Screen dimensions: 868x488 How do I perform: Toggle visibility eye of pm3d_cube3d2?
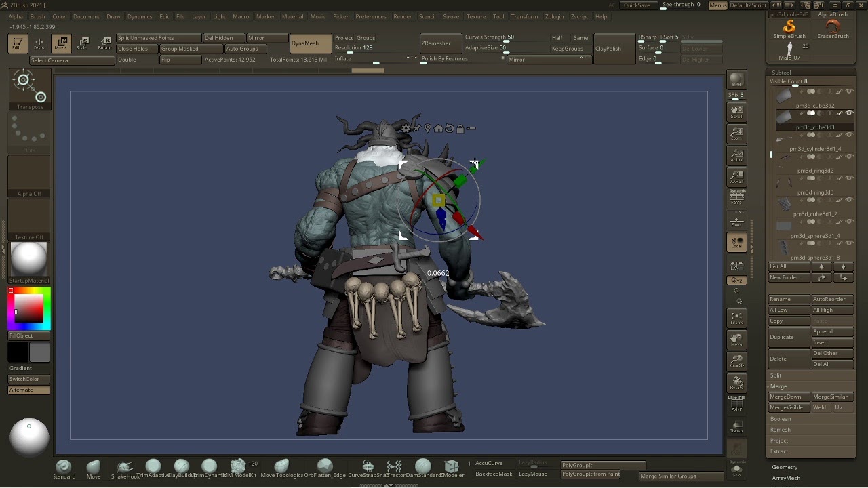click(849, 91)
